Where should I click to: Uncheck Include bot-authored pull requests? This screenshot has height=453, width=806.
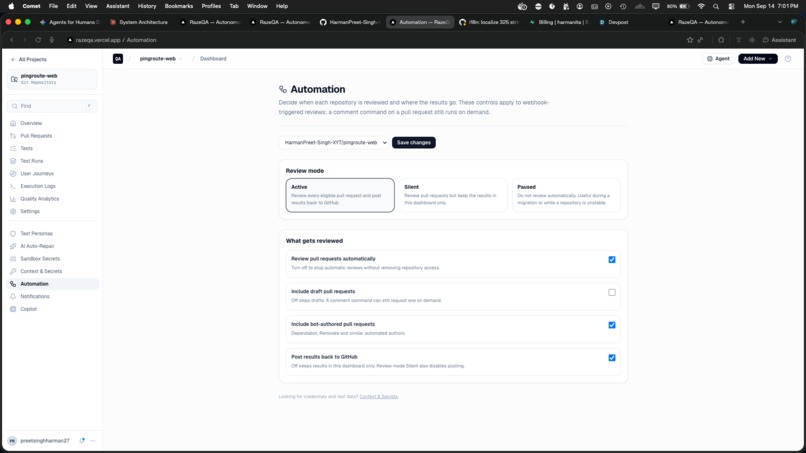[x=612, y=325]
